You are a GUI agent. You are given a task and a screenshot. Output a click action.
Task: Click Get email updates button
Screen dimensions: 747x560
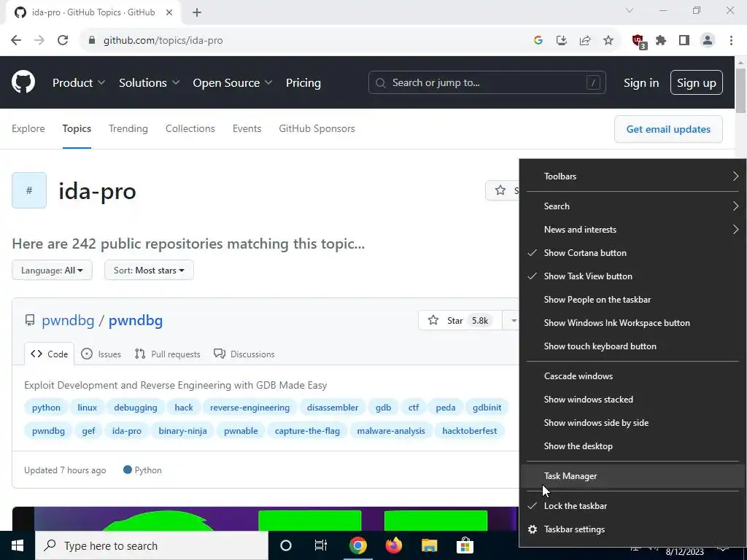coord(668,129)
